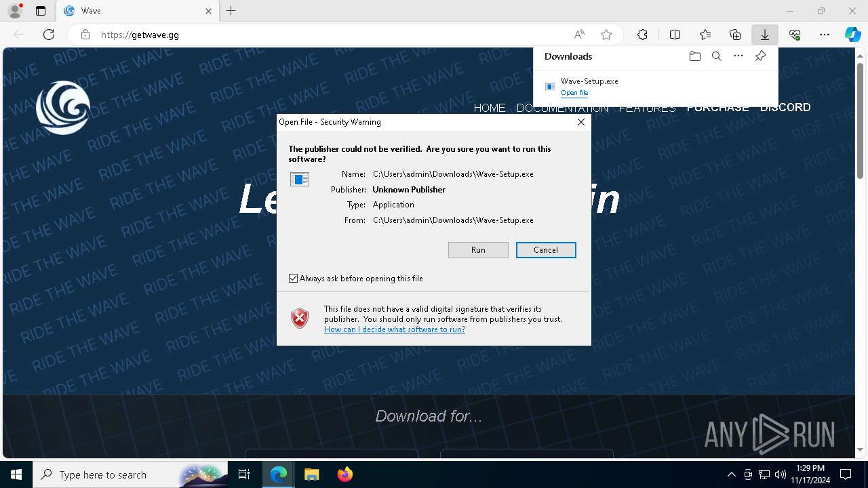
Task: Click the site information lock icon
Action: (85, 35)
